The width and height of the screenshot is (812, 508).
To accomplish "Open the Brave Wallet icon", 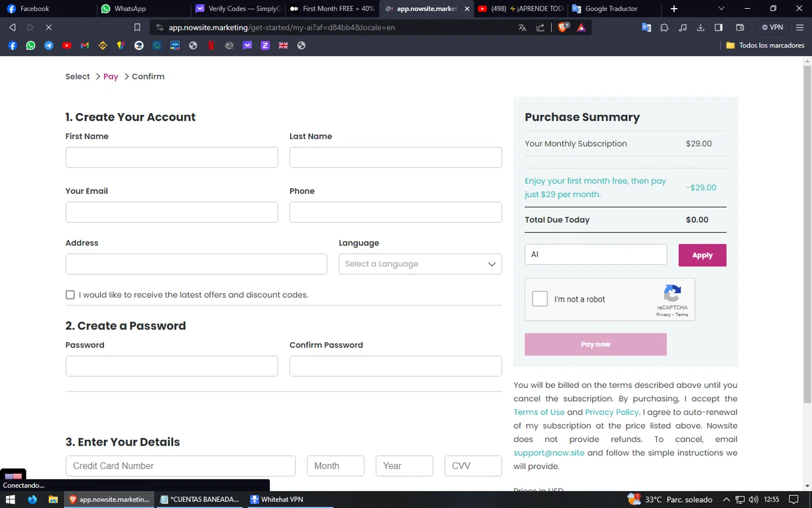I will [740, 27].
